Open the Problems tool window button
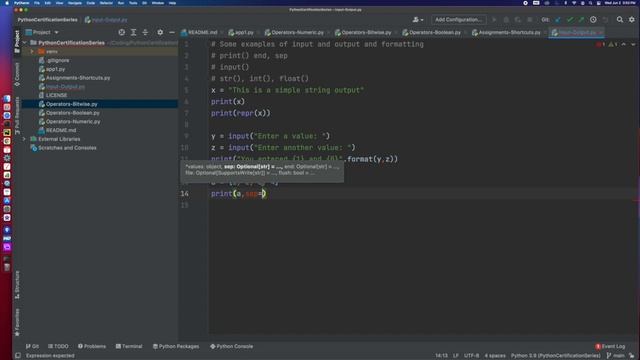Viewport: 640px width, 360px height. [x=92, y=346]
